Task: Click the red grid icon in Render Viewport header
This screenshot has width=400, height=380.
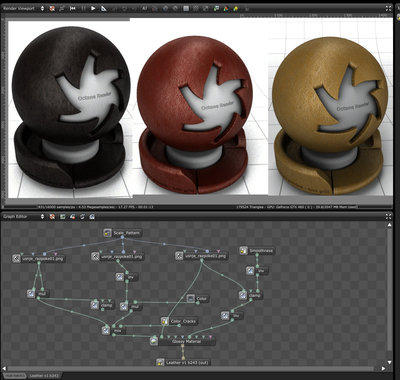Action: tap(52, 9)
